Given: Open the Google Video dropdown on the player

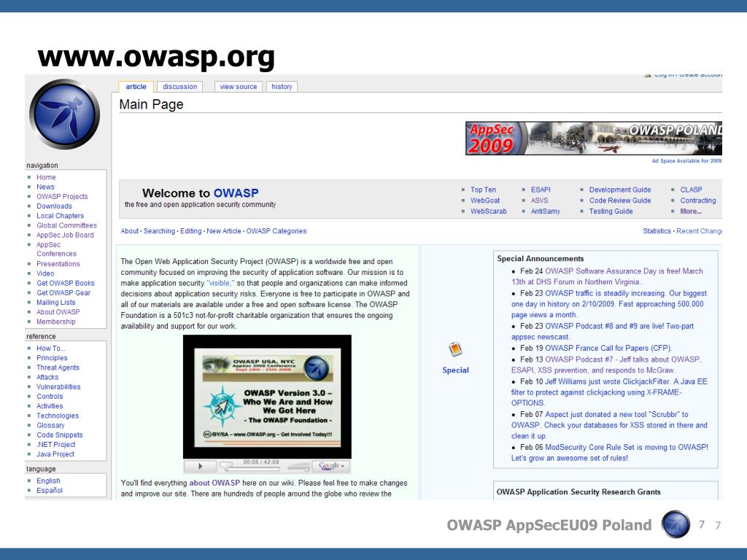Looking at the screenshot, I should (331, 466).
